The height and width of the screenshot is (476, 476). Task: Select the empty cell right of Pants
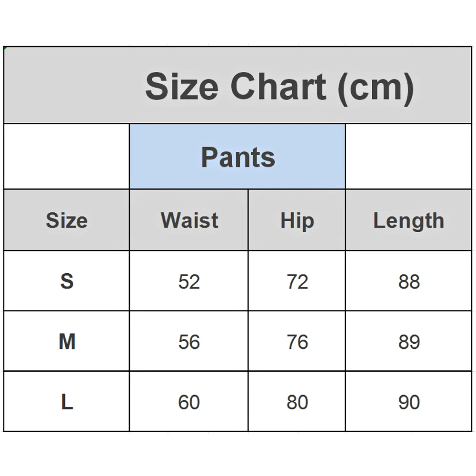click(408, 157)
